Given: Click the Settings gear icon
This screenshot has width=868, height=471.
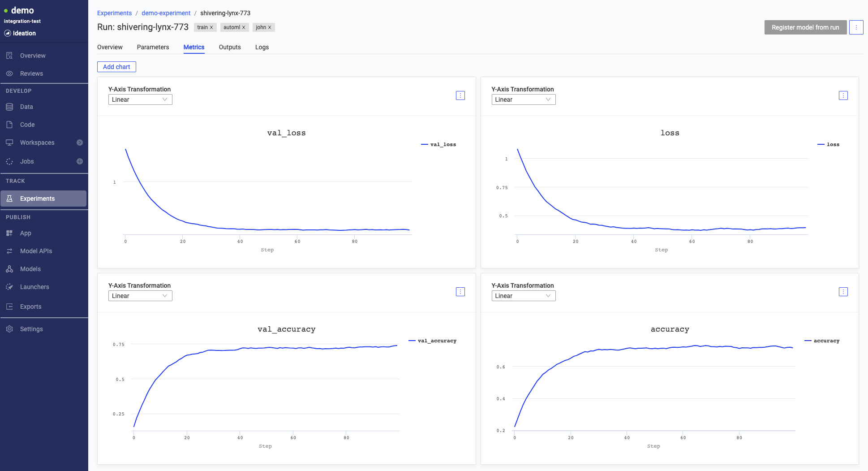Looking at the screenshot, I should (x=9, y=329).
